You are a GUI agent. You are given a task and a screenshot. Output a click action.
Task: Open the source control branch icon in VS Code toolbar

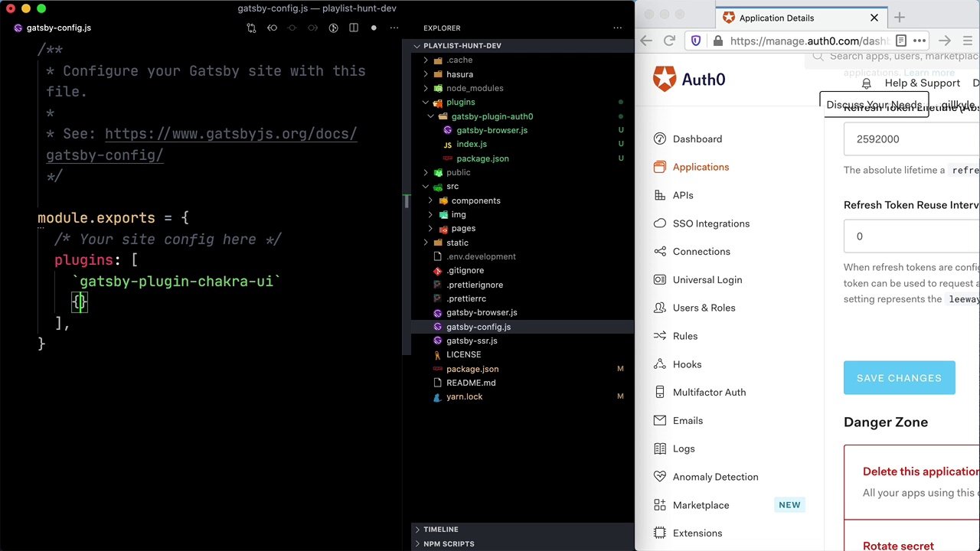(251, 28)
